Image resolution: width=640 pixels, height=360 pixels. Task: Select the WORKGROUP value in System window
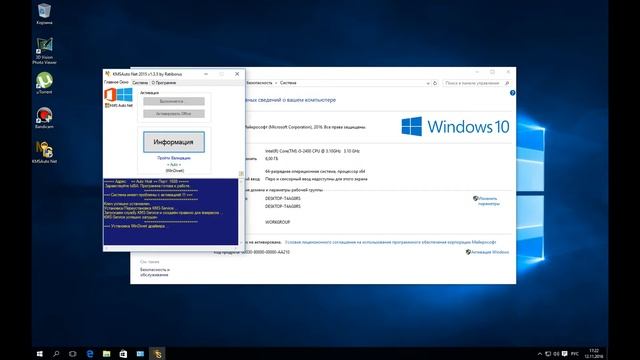pos(278,222)
